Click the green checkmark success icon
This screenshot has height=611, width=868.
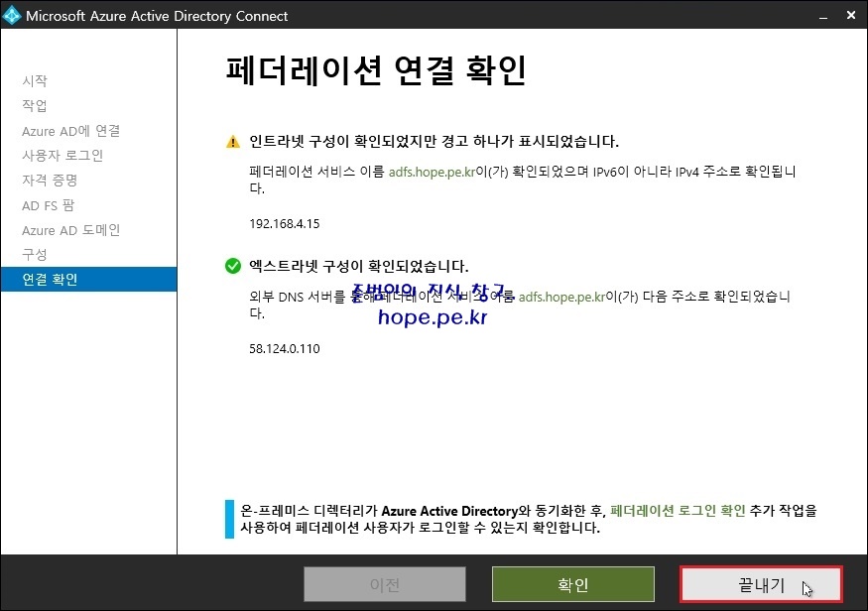point(233,266)
